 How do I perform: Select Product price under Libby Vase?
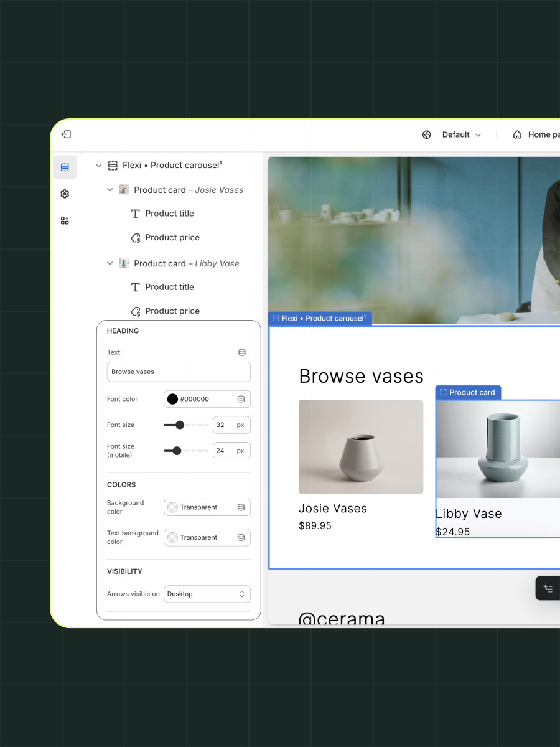[172, 311]
